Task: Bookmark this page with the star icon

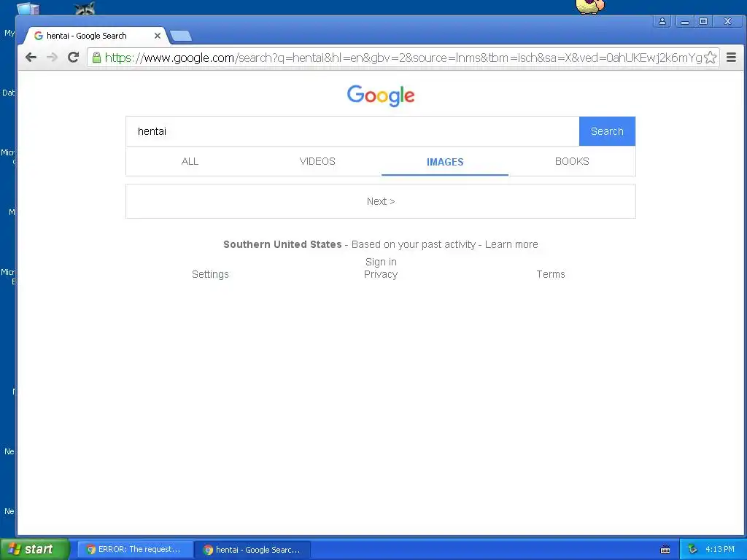Action: [710, 58]
